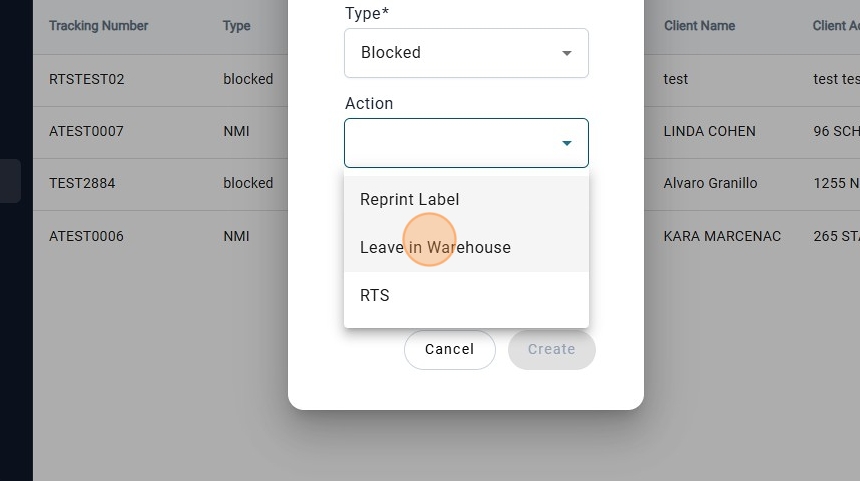Click client name LINDA COHEN
Screen dimensions: 860x481
coord(709,131)
